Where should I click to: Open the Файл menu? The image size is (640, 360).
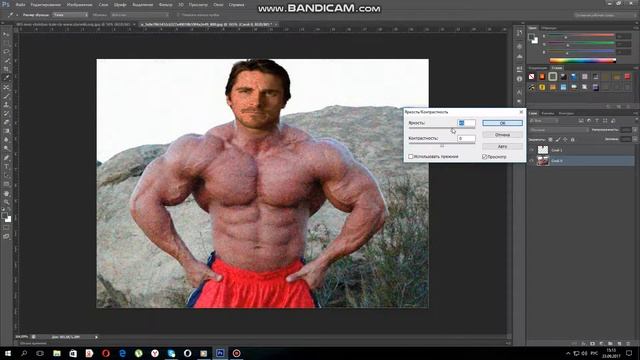[20, 5]
